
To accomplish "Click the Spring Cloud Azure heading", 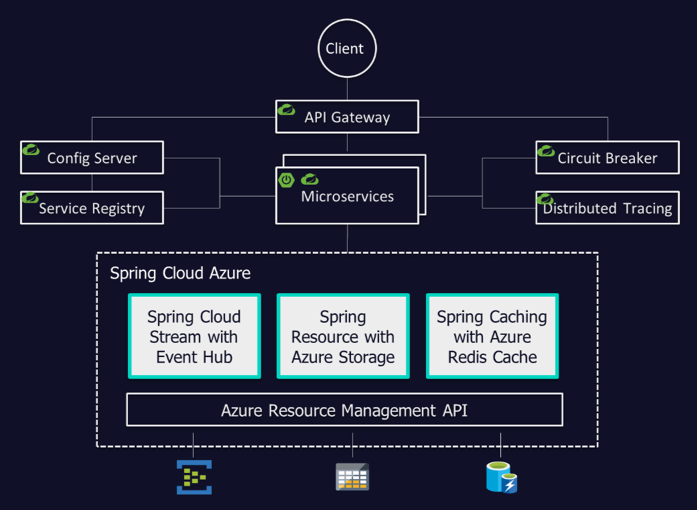I will (180, 273).
